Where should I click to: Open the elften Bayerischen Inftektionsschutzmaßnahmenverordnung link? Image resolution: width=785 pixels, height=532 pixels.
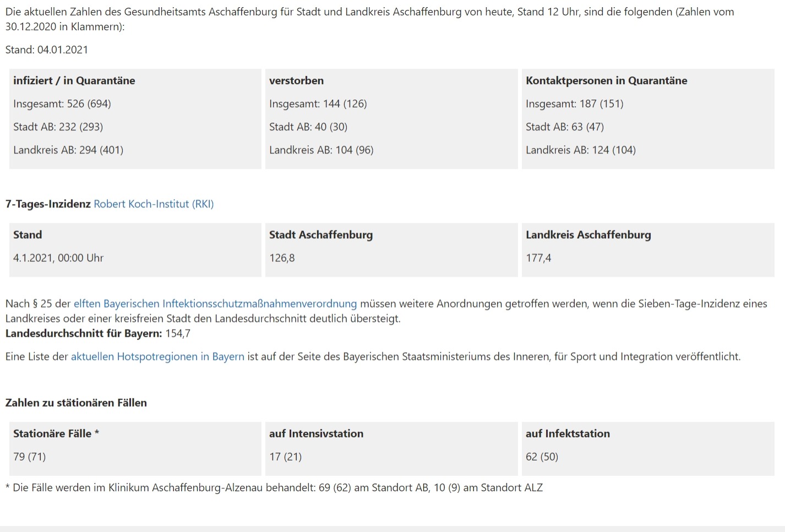click(x=215, y=304)
